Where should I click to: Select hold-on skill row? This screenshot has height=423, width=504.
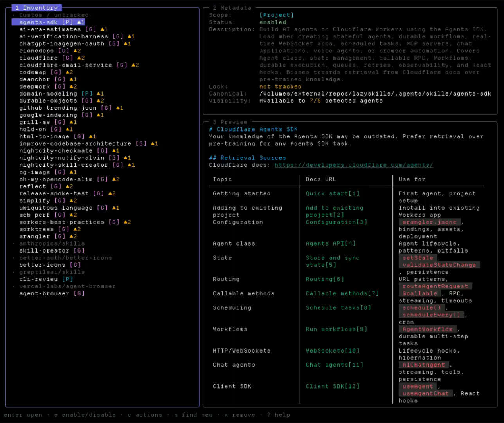click(x=46, y=129)
